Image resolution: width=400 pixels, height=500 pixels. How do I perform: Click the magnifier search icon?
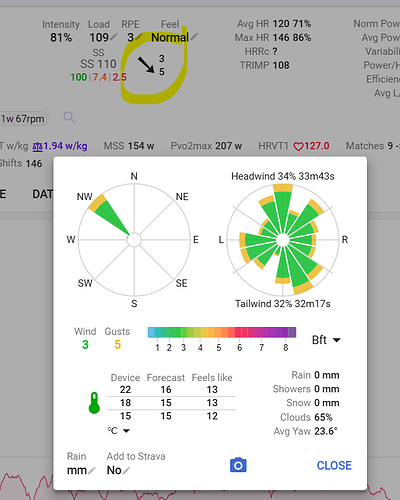coord(69,117)
